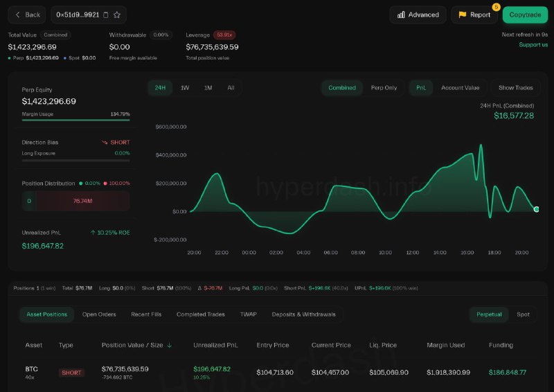This screenshot has width=554, height=392.
Task: Switch to Spot positions
Action: (523, 314)
